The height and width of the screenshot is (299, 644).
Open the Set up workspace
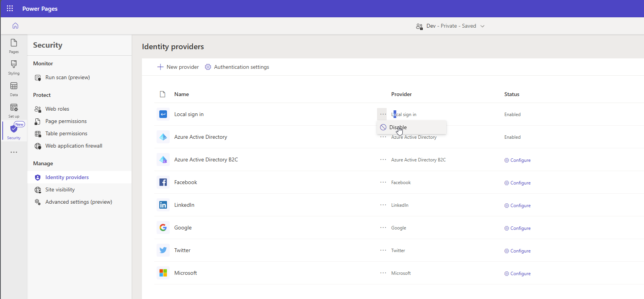coord(14,111)
